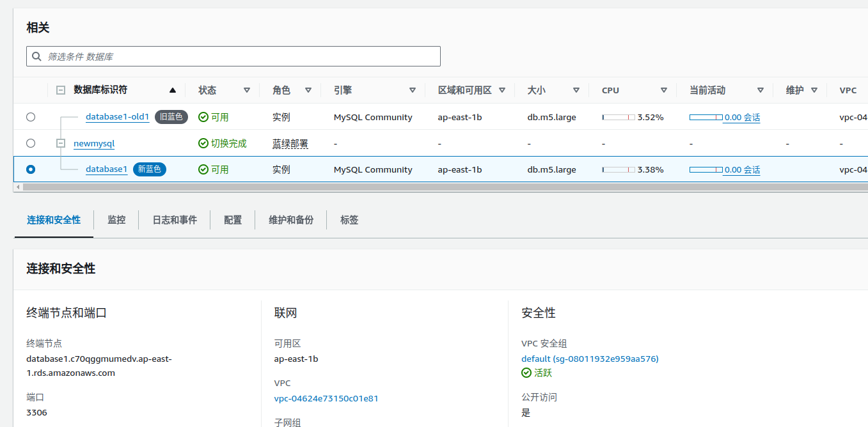Open the newmysql deployment link

pos(94,143)
